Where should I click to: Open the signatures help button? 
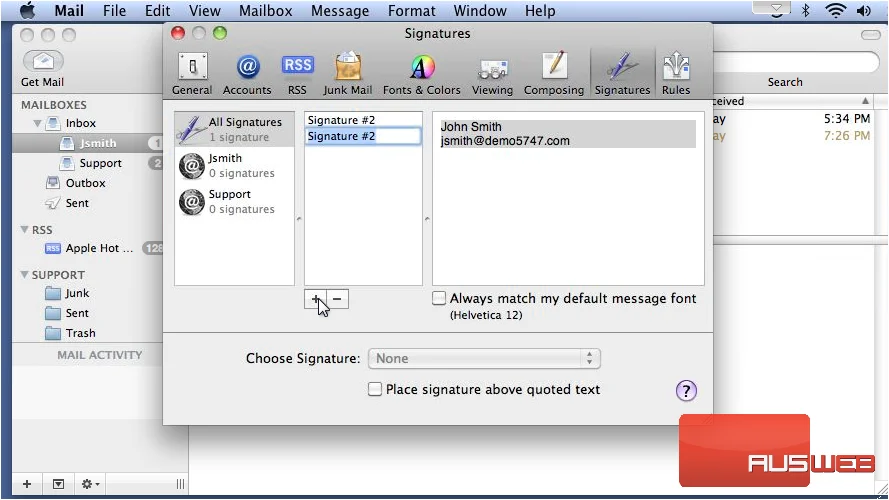[686, 391]
